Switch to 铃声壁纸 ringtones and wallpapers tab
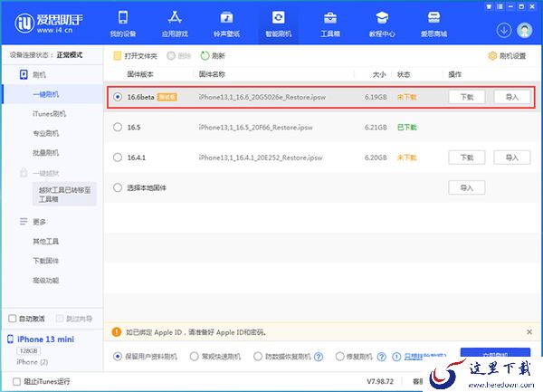 coord(226,24)
